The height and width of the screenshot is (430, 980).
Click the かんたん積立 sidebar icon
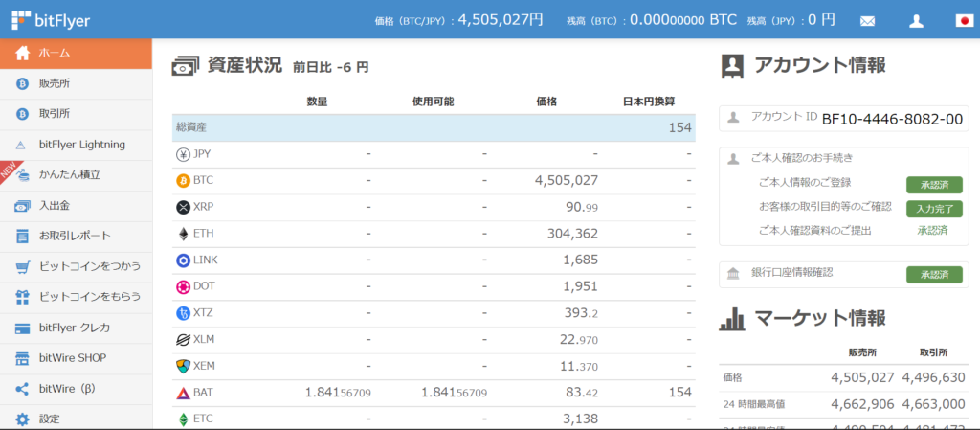click(x=23, y=175)
